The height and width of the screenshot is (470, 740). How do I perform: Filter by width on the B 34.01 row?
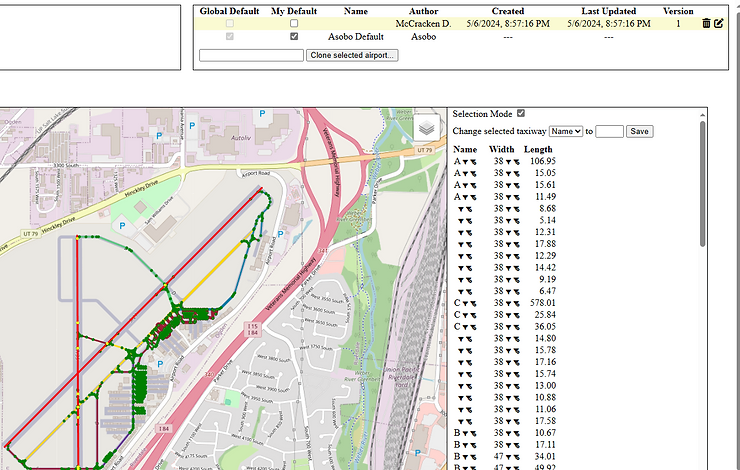point(509,457)
